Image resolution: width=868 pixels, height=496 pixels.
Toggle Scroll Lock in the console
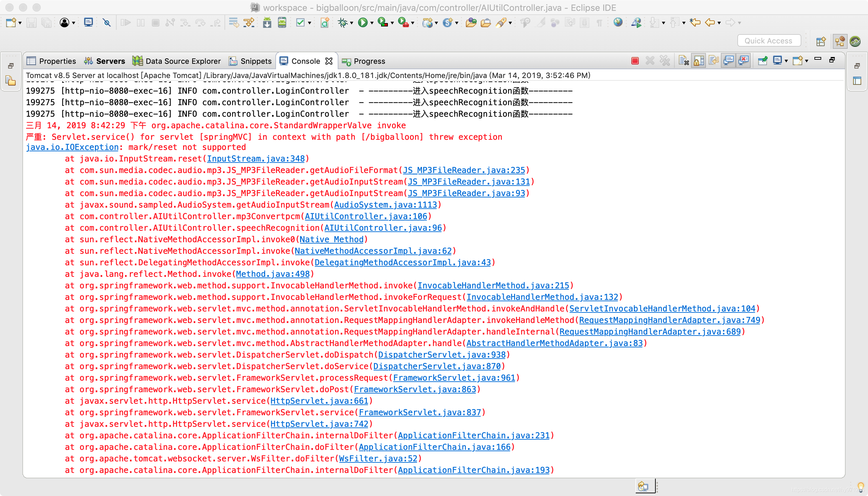click(x=698, y=61)
